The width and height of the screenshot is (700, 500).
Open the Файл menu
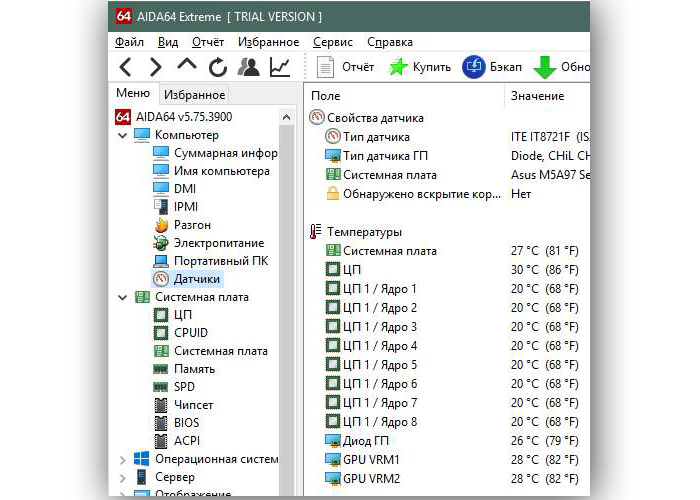(x=129, y=42)
